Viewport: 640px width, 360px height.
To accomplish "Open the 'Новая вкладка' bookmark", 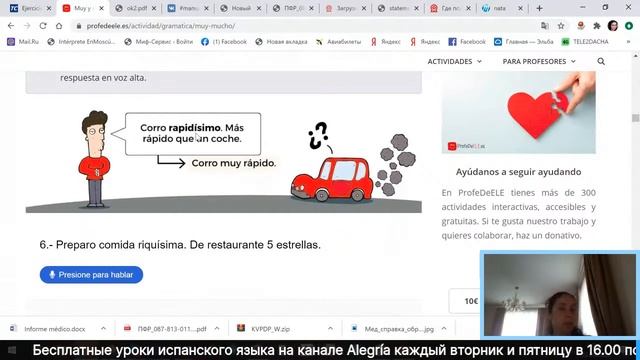I will click(281, 42).
